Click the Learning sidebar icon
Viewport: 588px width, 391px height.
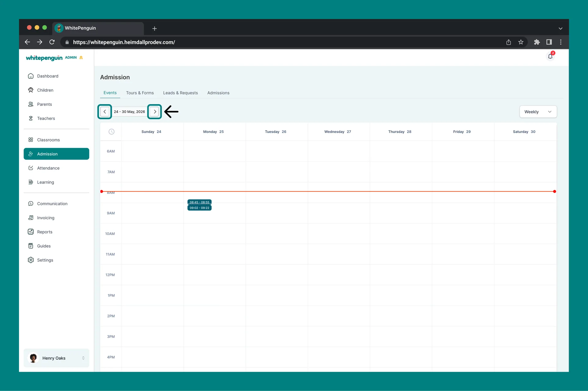31,182
